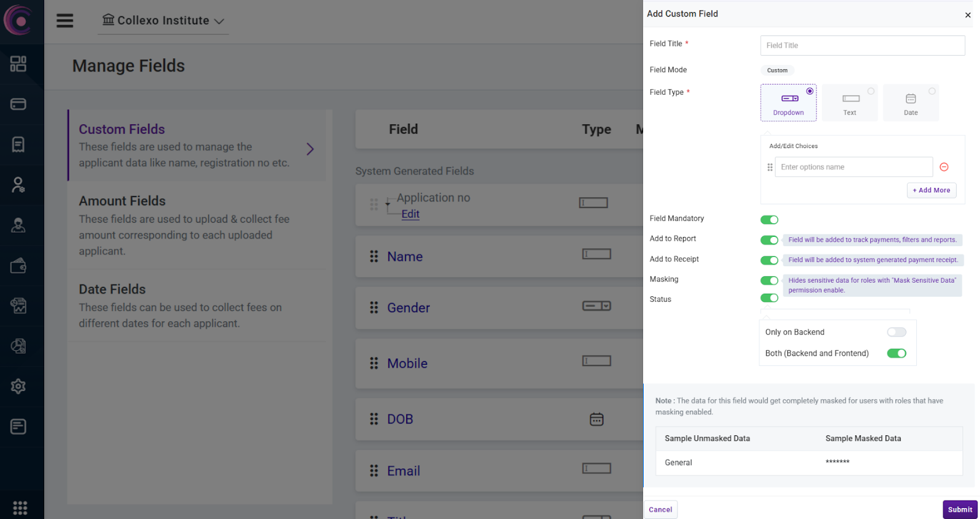This screenshot has width=980, height=519.
Task: Click the Submit button
Action: tap(959, 509)
